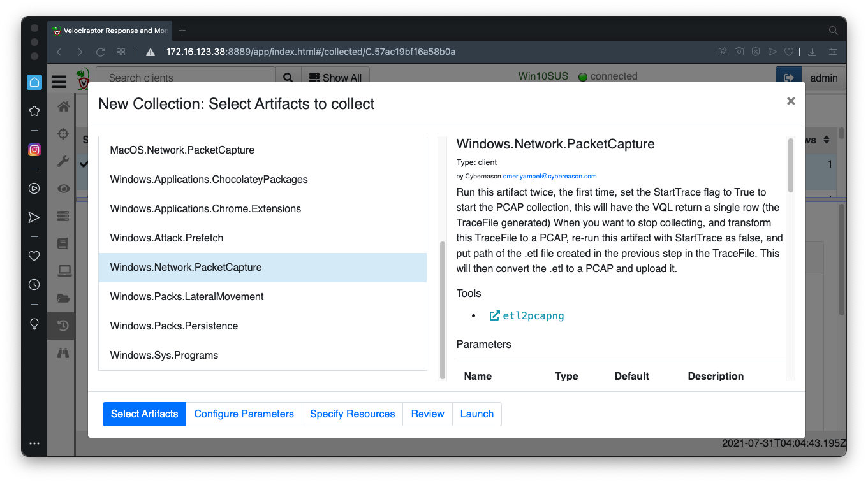Open the sidebar bookmarks star icon
The width and height of the screenshot is (868, 483).
[x=34, y=111]
